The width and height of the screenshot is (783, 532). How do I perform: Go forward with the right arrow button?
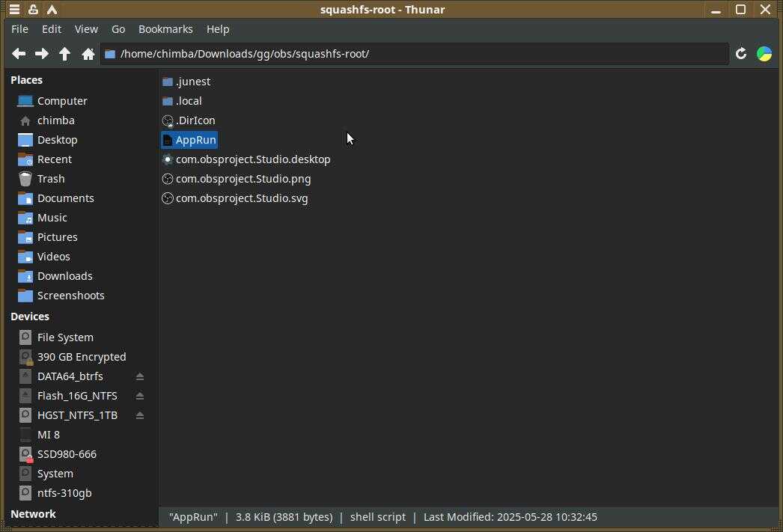[41, 53]
